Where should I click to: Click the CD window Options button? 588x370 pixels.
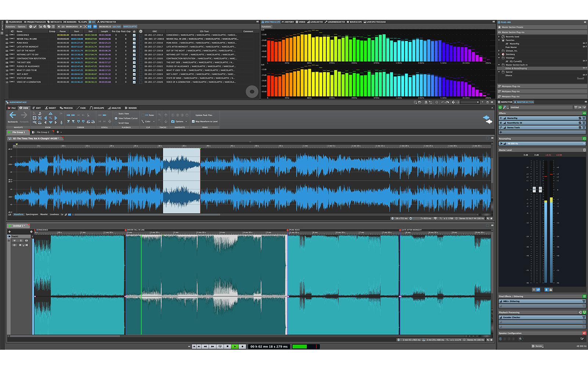coord(21,26)
